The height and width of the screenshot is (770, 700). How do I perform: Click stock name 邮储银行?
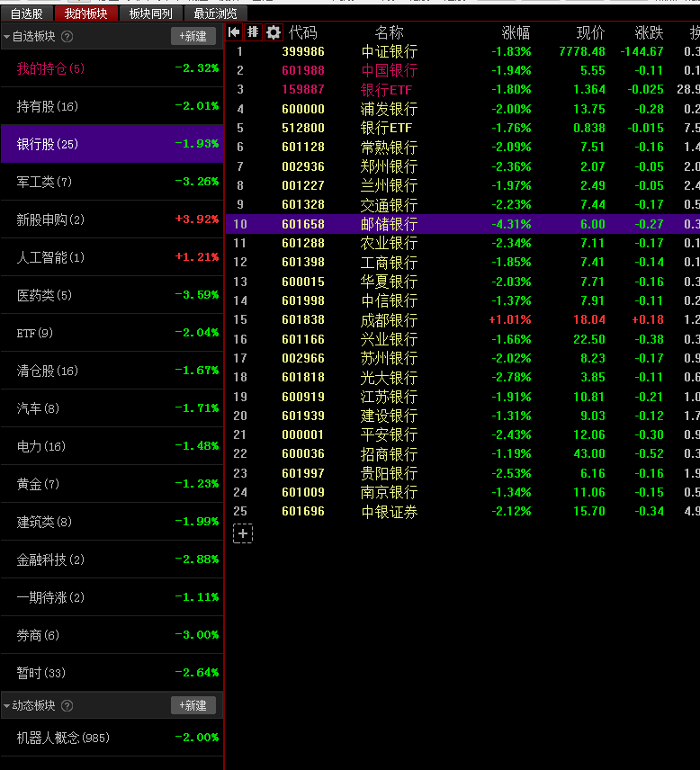(x=389, y=224)
